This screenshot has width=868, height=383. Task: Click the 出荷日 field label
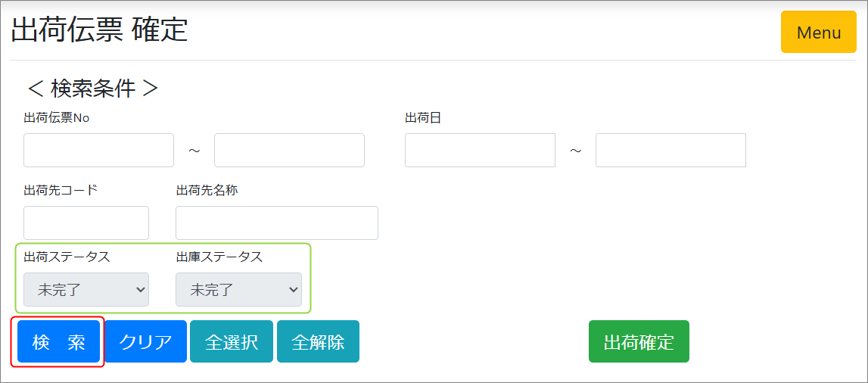pos(423,117)
